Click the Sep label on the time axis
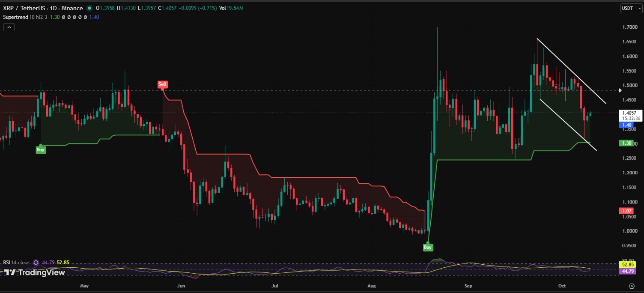 pos(468,286)
